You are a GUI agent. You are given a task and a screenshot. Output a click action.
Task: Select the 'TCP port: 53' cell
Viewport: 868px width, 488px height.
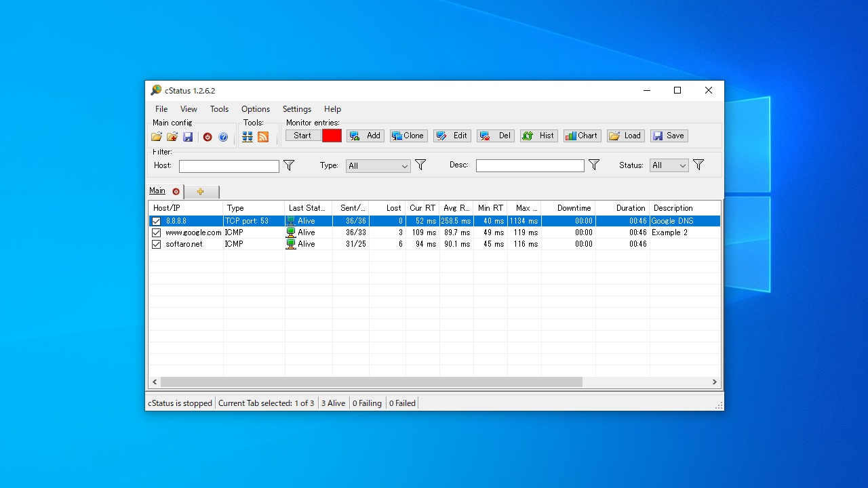(254, 221)
